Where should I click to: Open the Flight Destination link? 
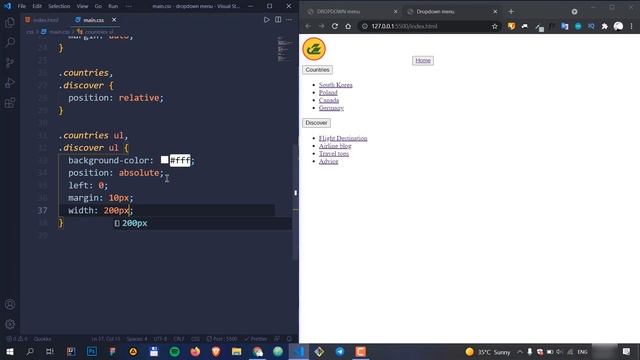(x=343, y=138)
